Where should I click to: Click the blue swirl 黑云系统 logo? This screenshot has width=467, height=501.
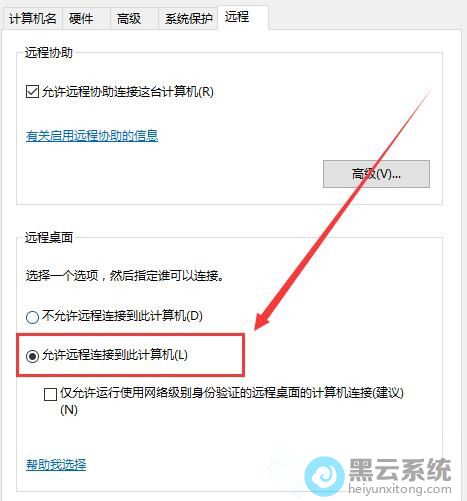(324, 476)
